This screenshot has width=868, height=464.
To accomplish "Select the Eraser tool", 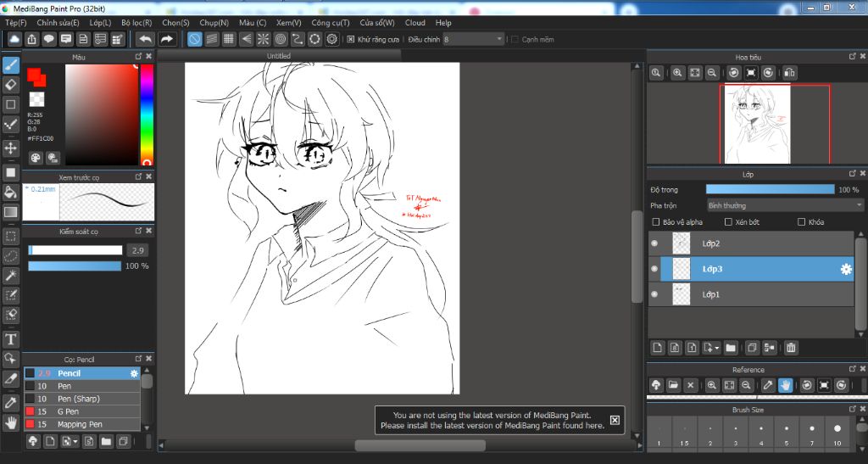I will [10, 85].
